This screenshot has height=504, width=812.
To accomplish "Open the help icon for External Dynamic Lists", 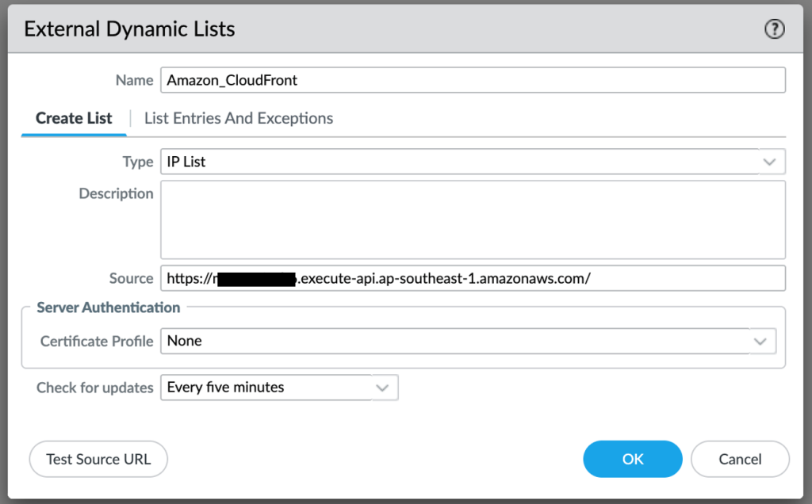I will (774, 29).
